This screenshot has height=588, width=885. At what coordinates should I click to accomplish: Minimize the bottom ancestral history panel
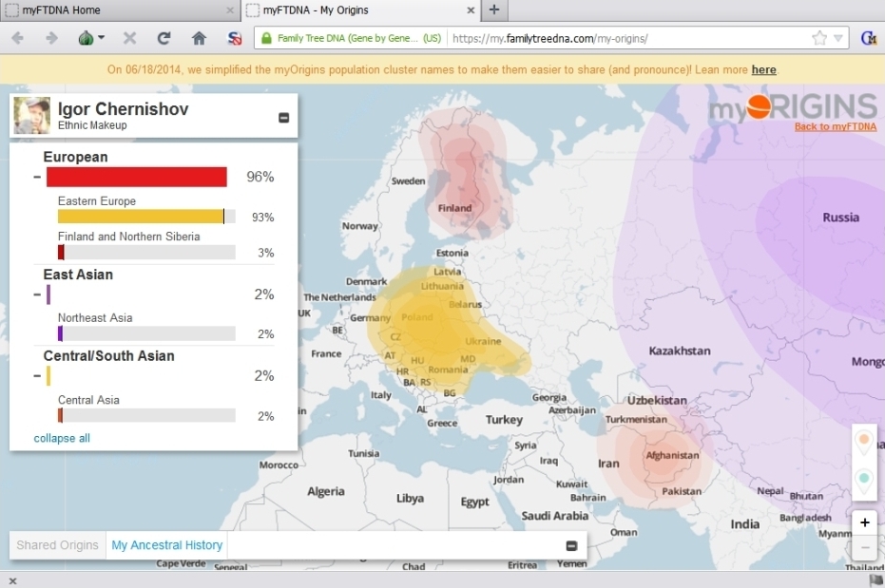571,545
